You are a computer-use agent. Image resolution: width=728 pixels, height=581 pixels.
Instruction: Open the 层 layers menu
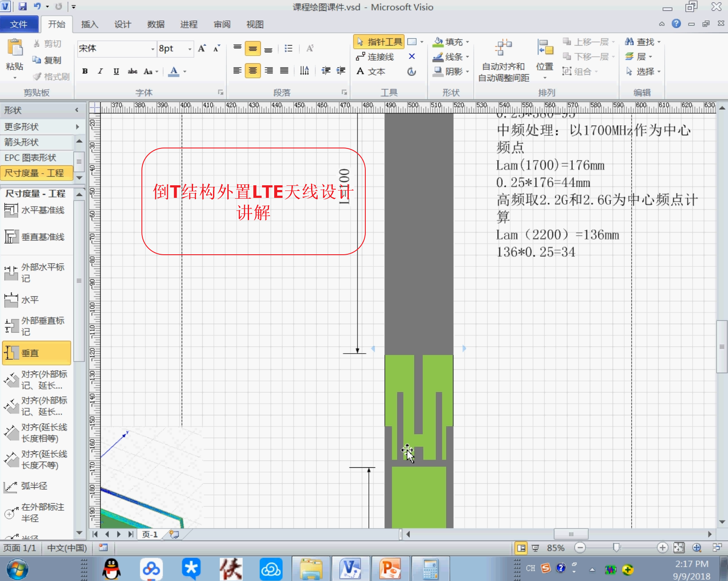click(639, 57)
